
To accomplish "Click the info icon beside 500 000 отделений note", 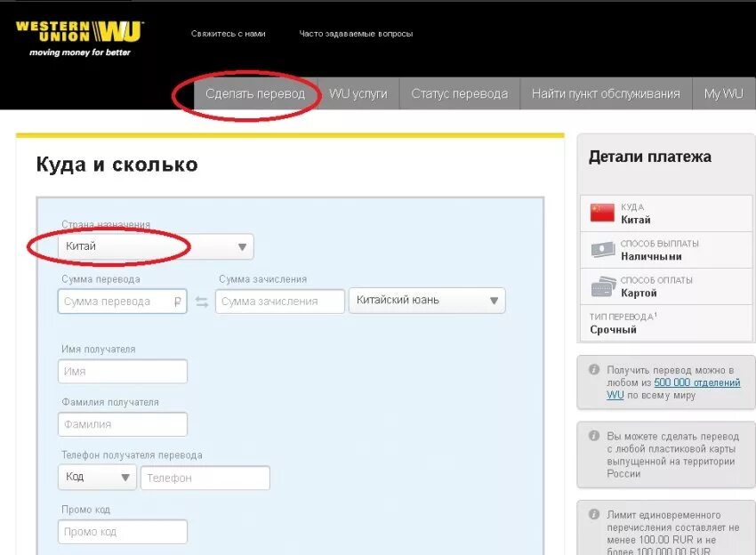I will click(x=594, y=370).
